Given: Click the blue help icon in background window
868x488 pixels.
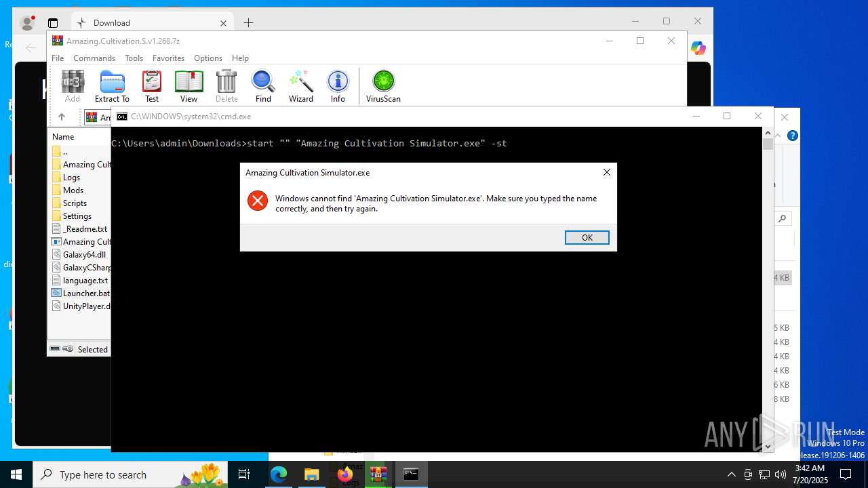Looking at the screenshot, I should [792, 136].
